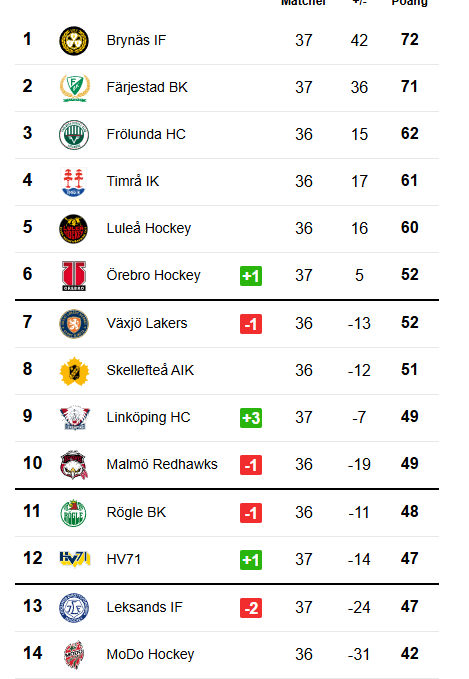Click the Brynäs IF team logo
469x679 pixels.
pyautogui.click(x=74, y=41)
